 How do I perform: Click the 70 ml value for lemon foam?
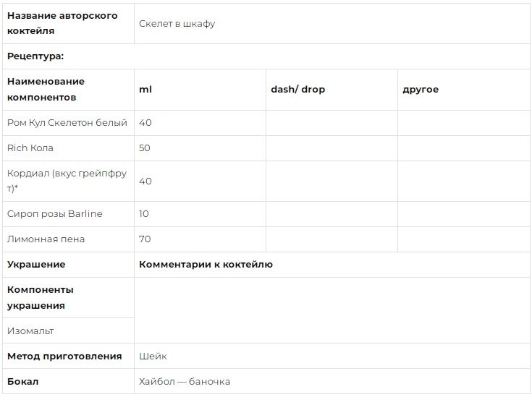tap(145, 239)
